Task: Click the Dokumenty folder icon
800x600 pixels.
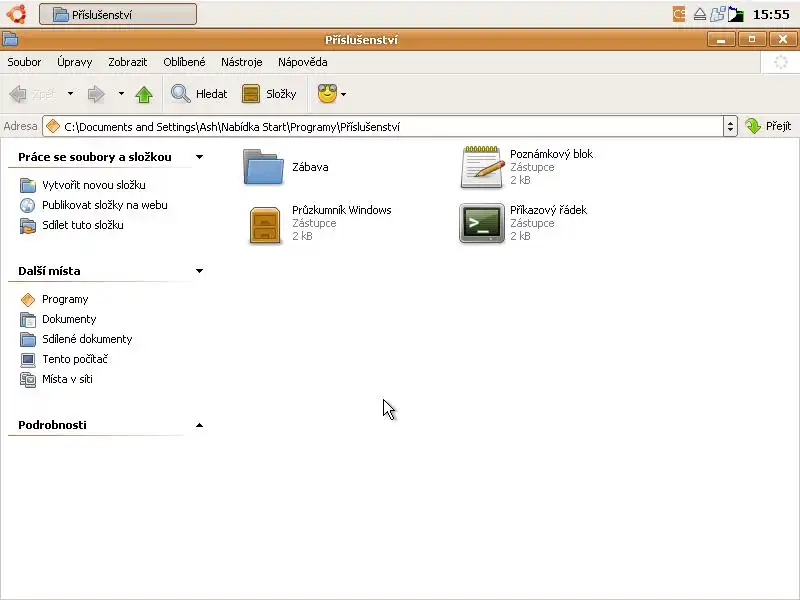Action: [28, 319]
